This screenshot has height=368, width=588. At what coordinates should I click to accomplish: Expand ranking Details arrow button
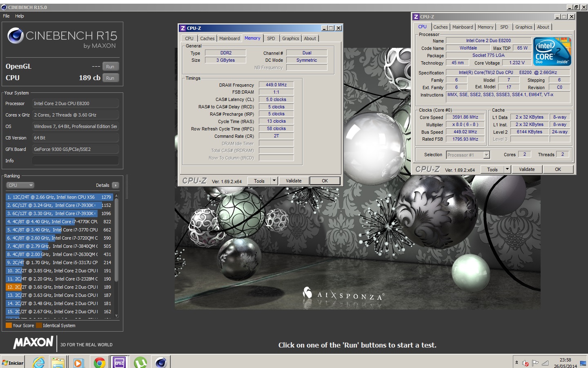[116, 185]
